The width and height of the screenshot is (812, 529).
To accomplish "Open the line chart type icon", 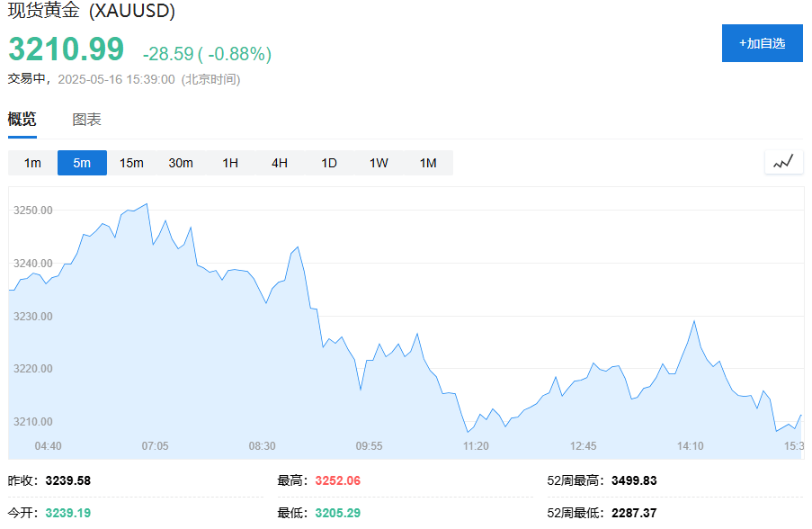I will 783,162.
